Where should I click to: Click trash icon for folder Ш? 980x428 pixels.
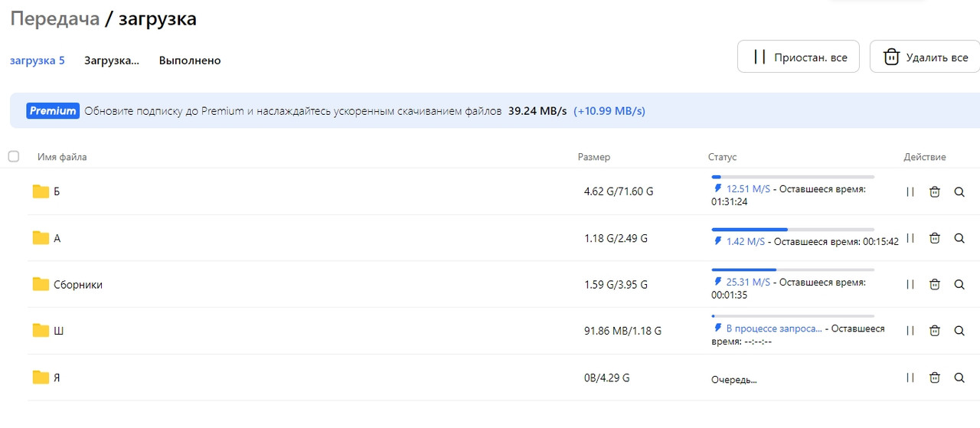934,331
